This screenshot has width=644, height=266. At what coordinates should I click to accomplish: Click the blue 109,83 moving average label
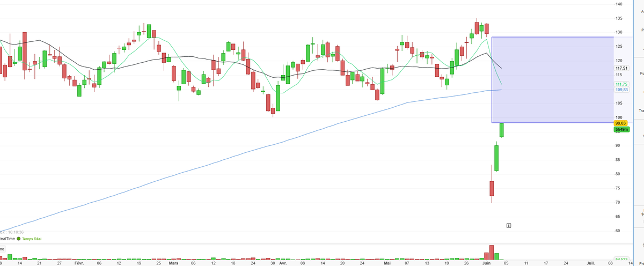pos(621,90)
